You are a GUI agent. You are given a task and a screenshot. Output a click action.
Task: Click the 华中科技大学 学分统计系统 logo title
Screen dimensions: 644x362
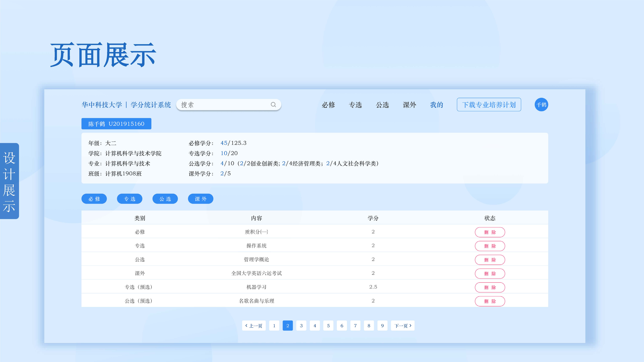pos(126,105)
